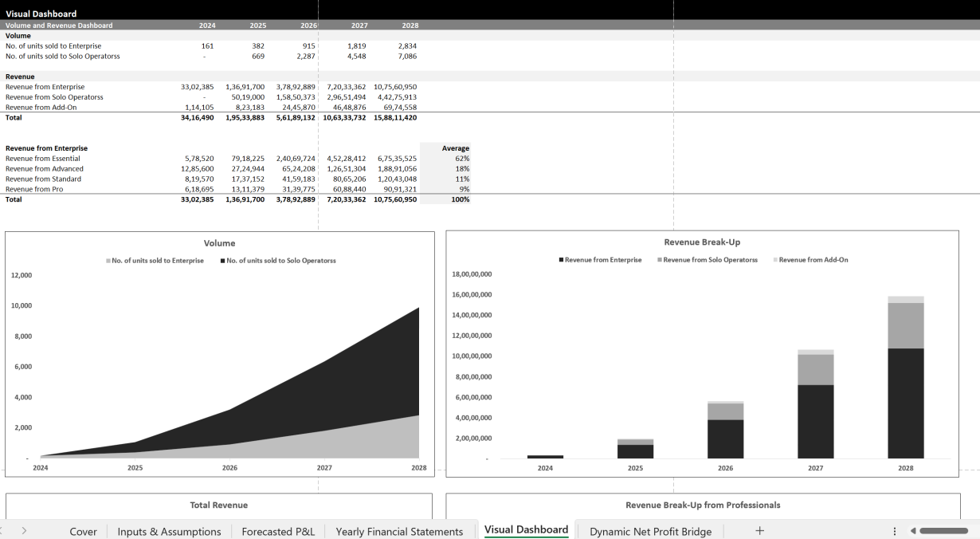Select cell with value 6,75,35,525
This screenshot has height=539, width=980.
tap(397, 159)
